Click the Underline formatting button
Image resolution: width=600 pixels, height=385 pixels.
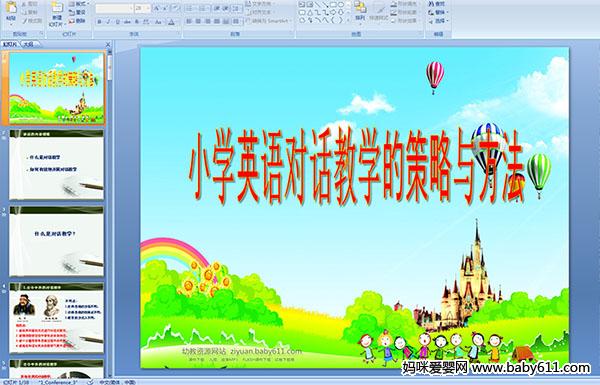[x=117, y=22]
